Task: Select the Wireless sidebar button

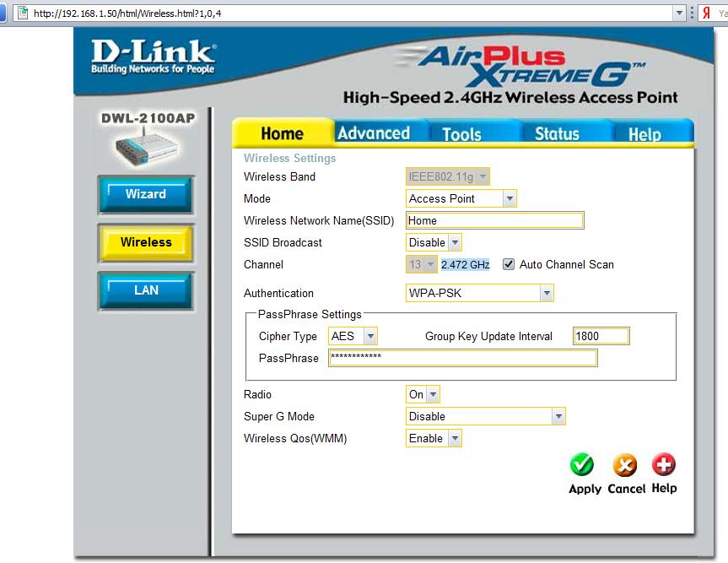Action: tap(146, 242)
